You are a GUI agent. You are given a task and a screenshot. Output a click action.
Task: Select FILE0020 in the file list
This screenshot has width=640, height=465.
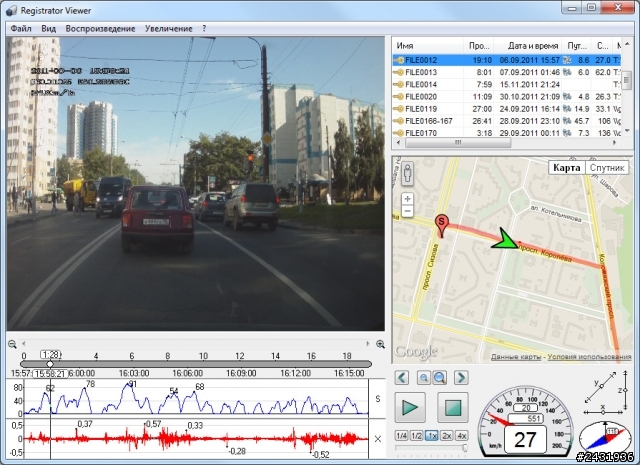pos(507,97)
